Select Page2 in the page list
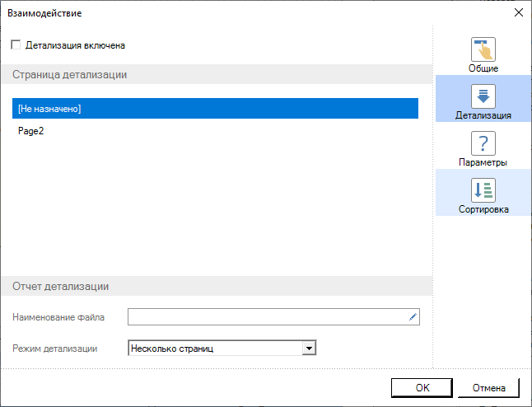The height and width of the screenshot is (407, 532). (215, 131)
